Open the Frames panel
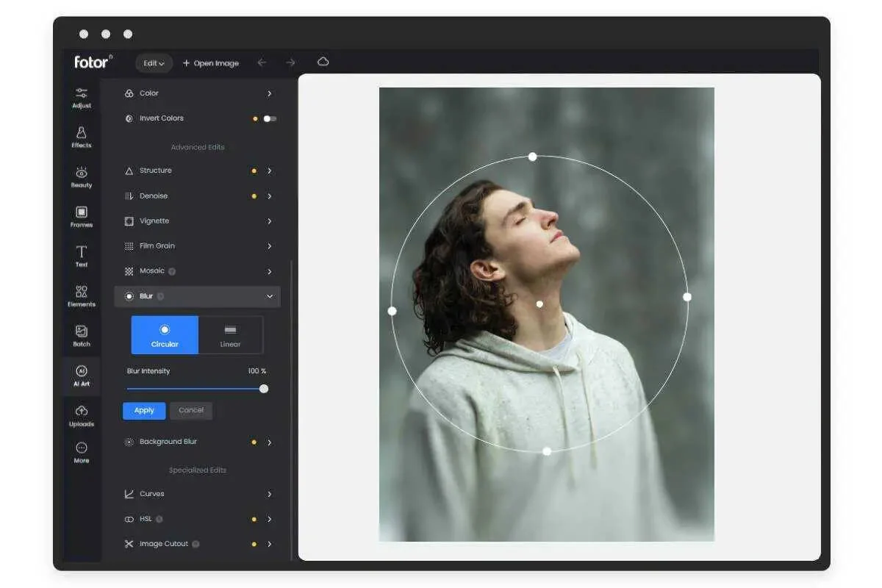Viewport: 882px width, 588px height. click(81, 216)
